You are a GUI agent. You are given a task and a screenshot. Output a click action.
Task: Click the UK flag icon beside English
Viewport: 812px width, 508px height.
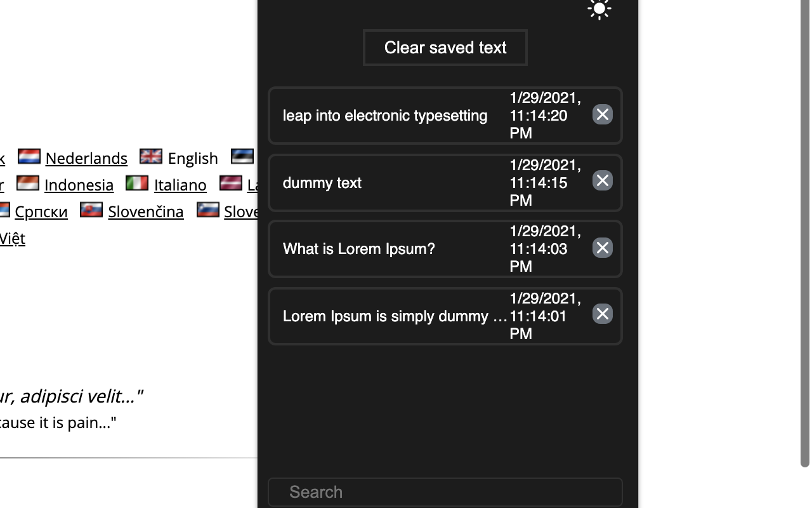tap(151, 156)
